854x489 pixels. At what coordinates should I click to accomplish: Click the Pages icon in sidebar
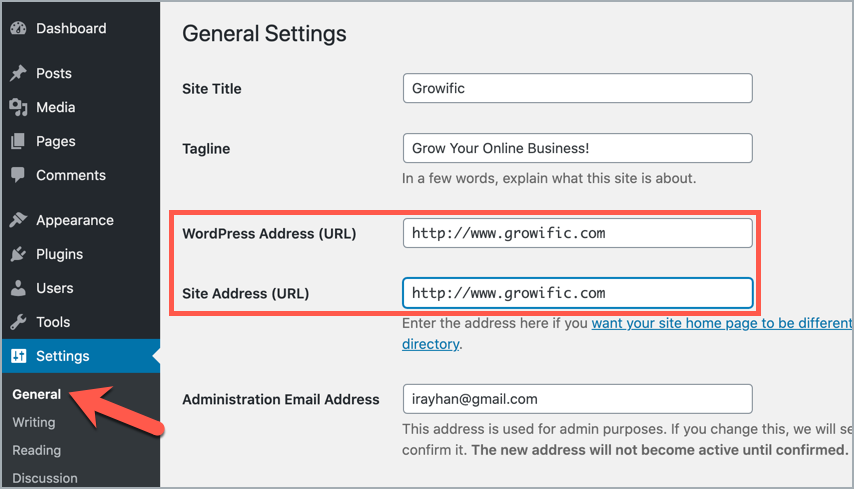(x=18, y=141)
